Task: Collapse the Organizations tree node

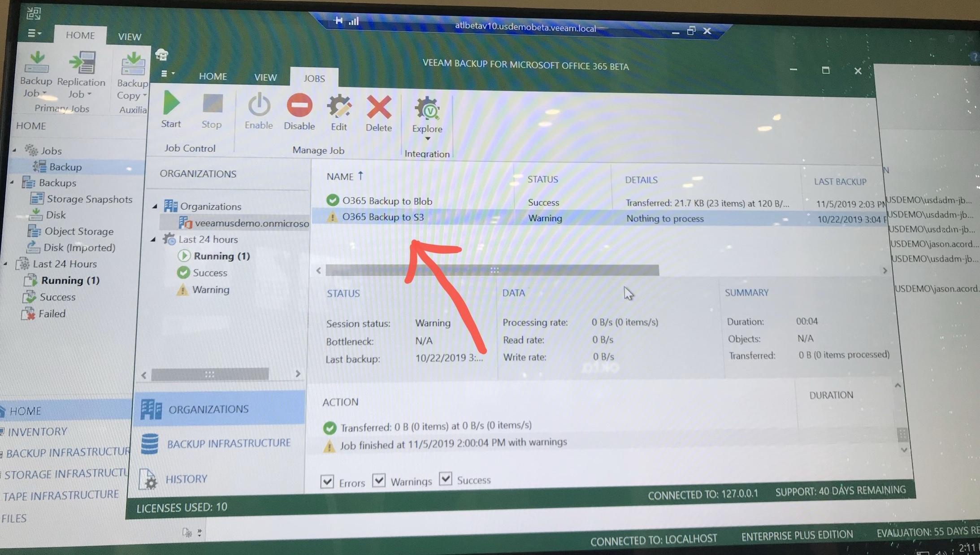Action: click(x=155, y=206)
